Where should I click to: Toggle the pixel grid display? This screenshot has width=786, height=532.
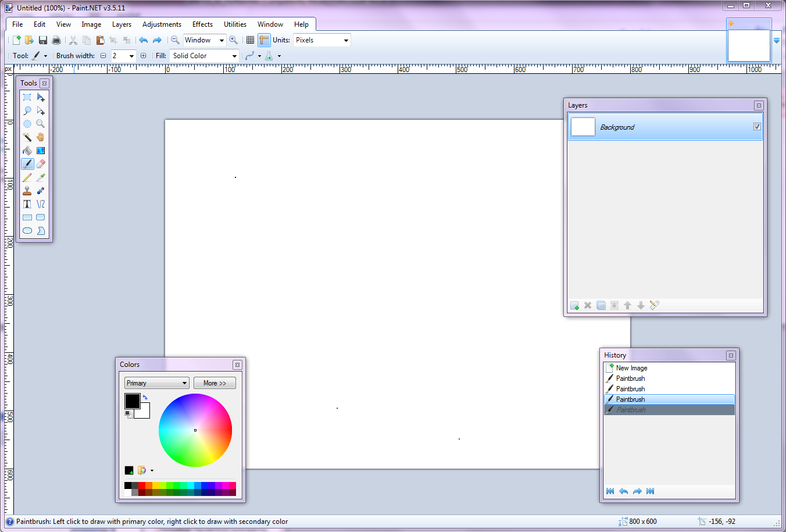250,40
